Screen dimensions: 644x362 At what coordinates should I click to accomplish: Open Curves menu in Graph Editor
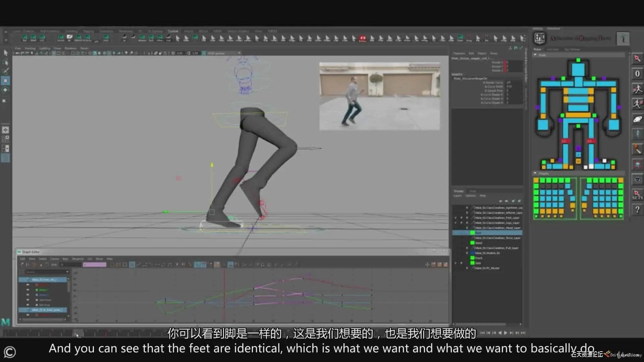pyautogui.click(x=54, y=259)
